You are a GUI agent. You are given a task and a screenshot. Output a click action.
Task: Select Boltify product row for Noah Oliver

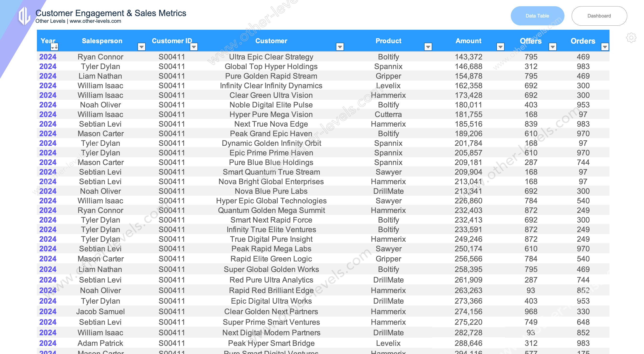pyautogui.click(x=322, y=105)
